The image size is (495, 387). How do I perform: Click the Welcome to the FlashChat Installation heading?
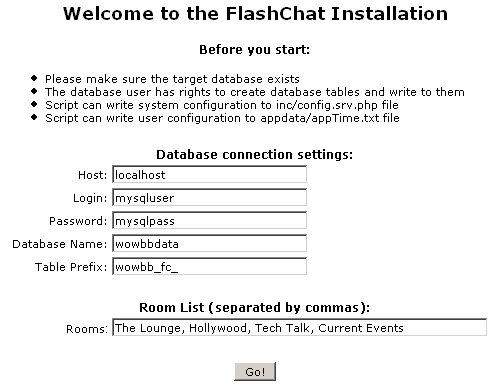255,14
